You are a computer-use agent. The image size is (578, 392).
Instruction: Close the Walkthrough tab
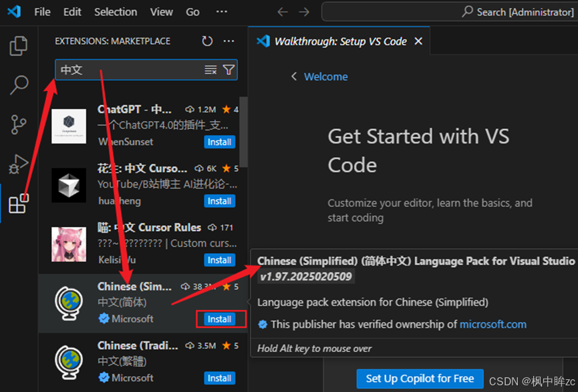418,41
